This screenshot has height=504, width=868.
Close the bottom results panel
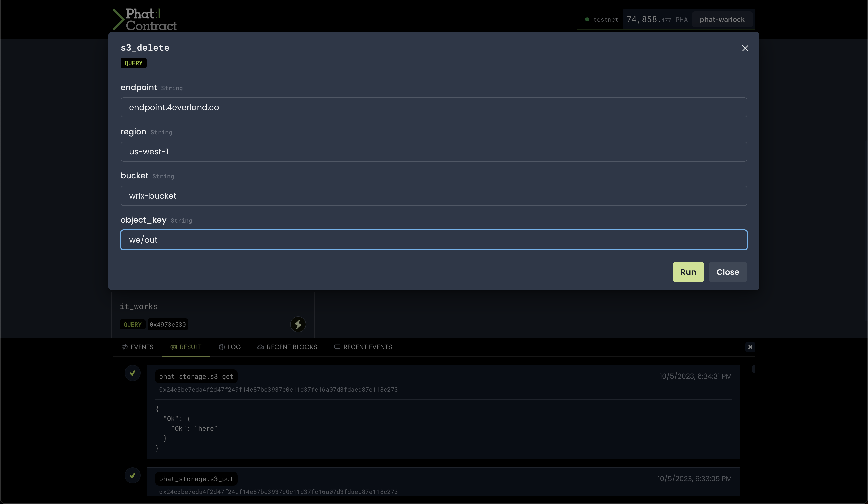pyautogui.click(x=750, y=347)
